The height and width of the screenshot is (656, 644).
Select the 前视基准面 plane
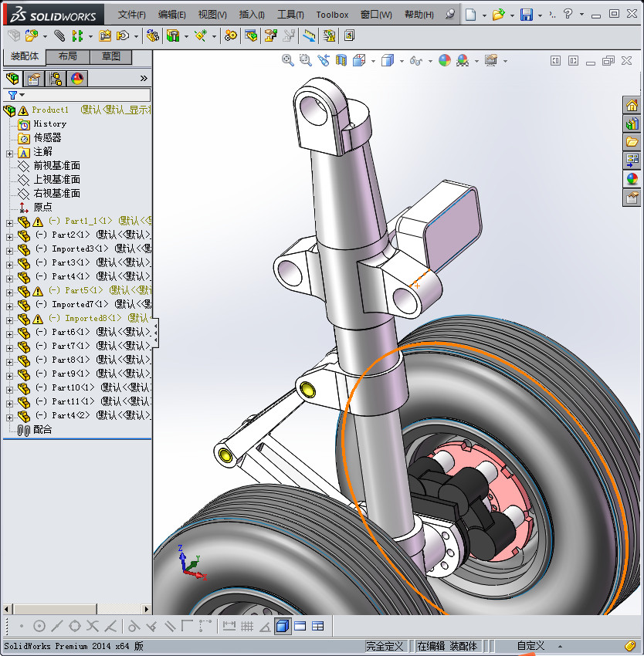(x=56, y=166)
